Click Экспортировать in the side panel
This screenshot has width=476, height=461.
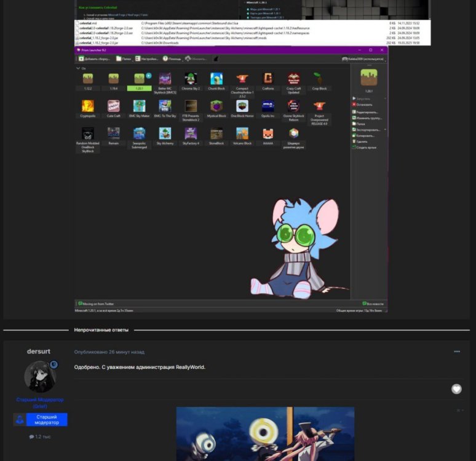(x=366, y=130)
